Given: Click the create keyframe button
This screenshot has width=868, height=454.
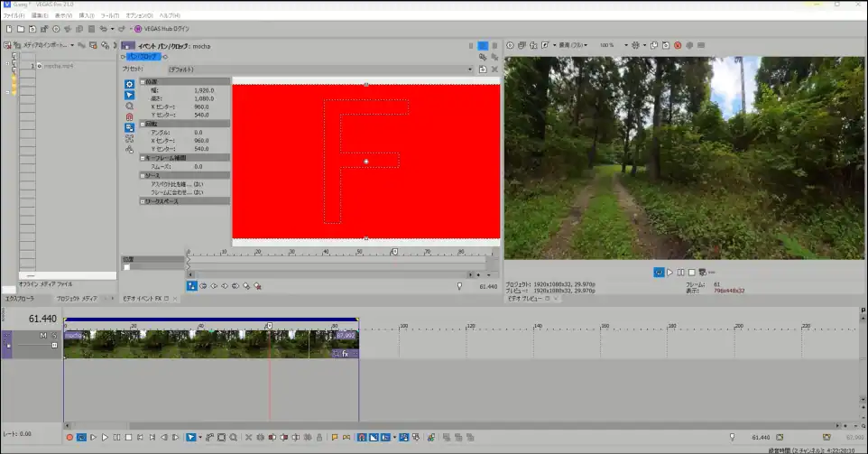Looking at the screenshot, I should pos(246,286).
